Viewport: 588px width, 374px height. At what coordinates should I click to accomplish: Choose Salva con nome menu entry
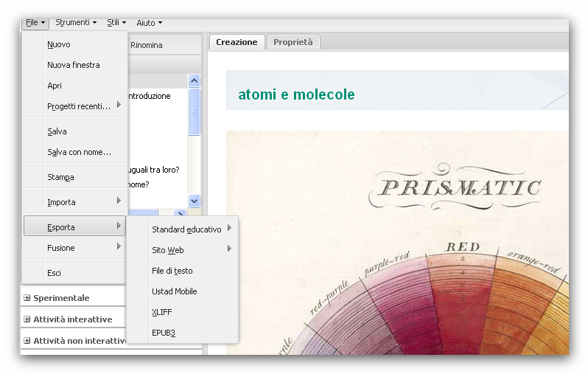74,152
